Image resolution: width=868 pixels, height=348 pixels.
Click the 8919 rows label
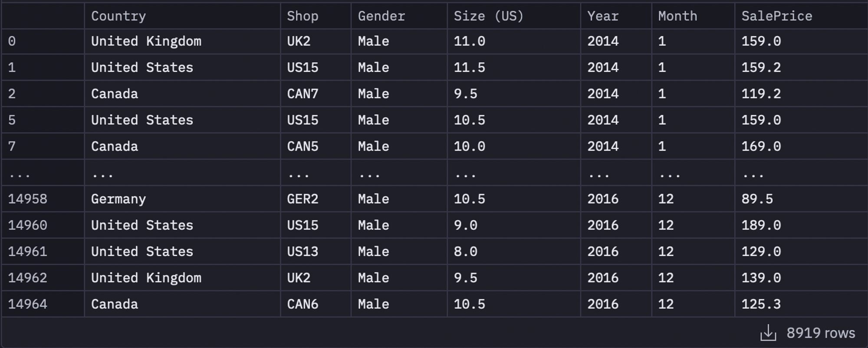[x=820, y=333]
